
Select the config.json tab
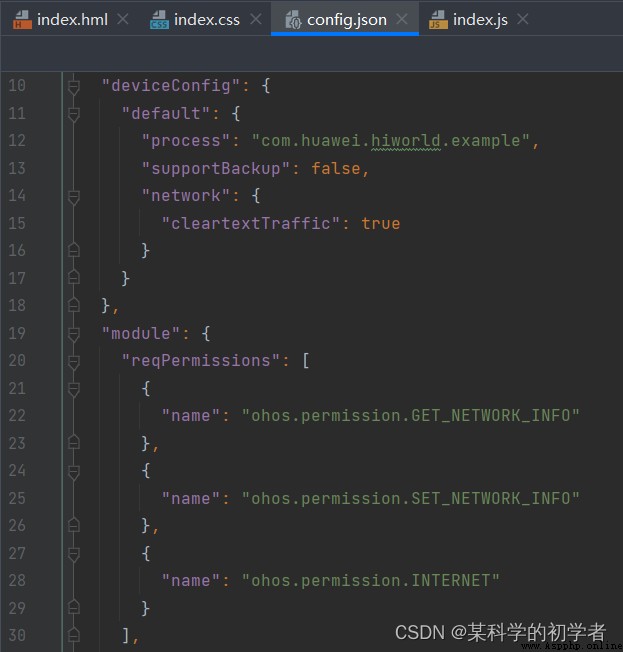pos(346,20)
